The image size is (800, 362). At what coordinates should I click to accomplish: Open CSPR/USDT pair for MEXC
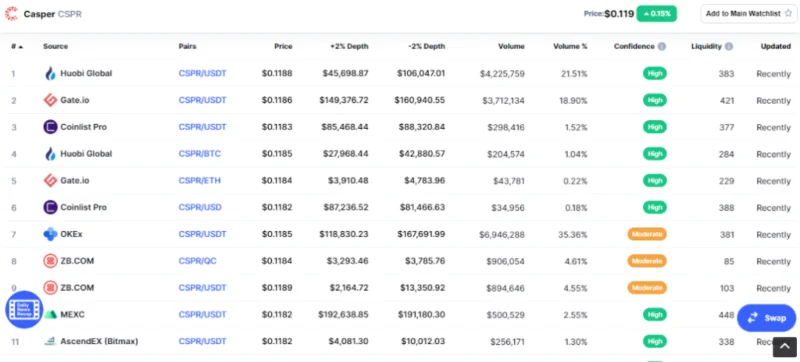(x=202, y=315)
